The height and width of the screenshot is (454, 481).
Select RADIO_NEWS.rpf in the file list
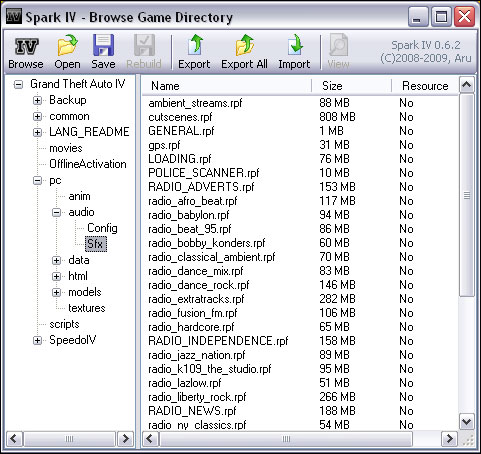[192, 411]
